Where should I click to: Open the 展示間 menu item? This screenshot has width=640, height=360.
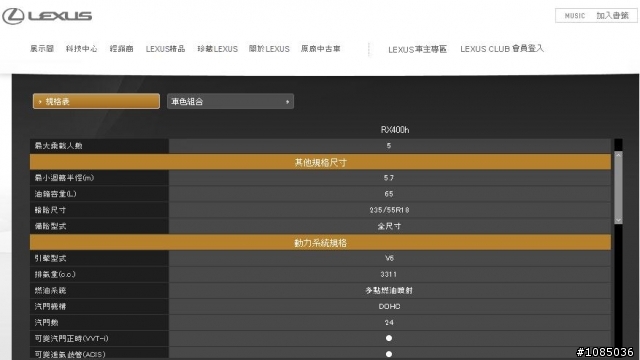(x=42, y=49)
